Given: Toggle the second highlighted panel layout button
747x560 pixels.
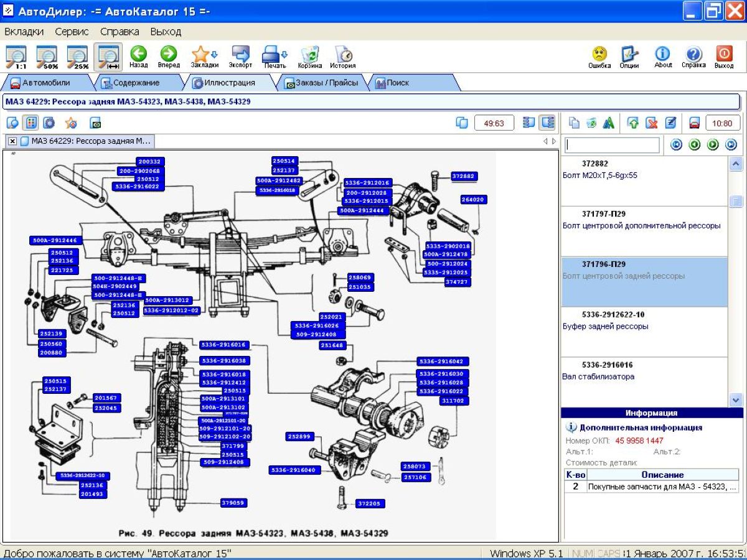Looking at the screenshot, I should pos(547,123).
